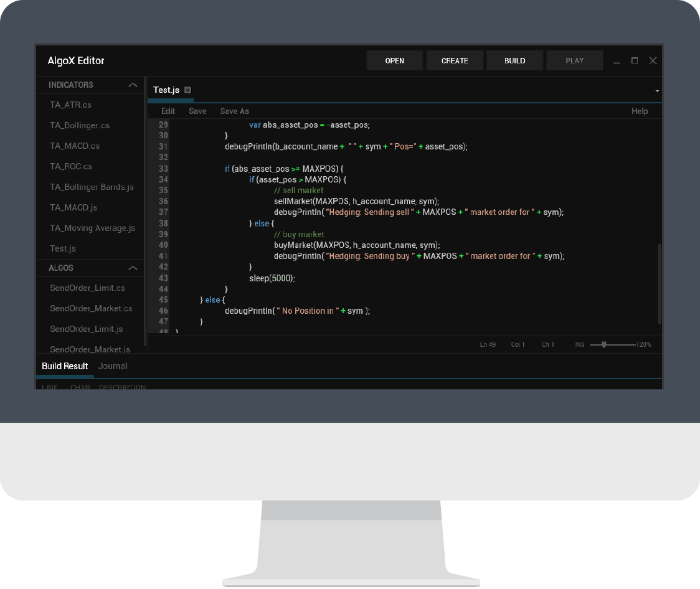Open the tab list dropdown arrow
Screen dimensions: 700x589
(657, 91)
